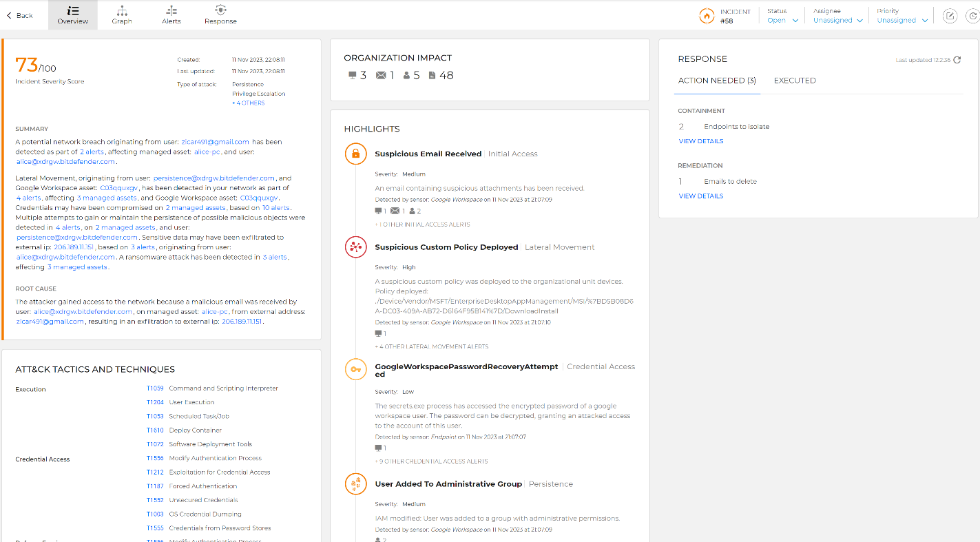Screen dimensions: 980x542
Task: Open the Assignee dropdown
Action: coord(837,20)
